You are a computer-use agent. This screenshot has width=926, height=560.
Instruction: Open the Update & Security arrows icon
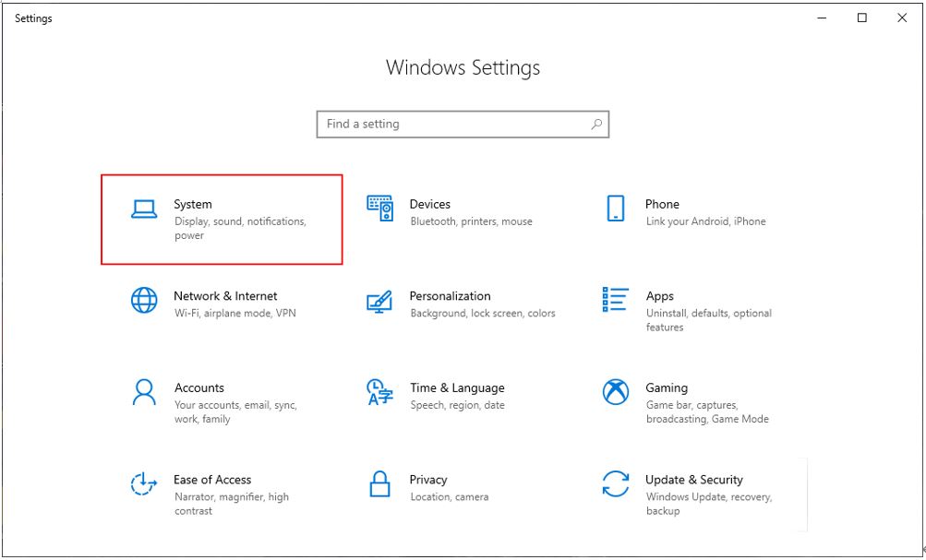tap(616, 484)
